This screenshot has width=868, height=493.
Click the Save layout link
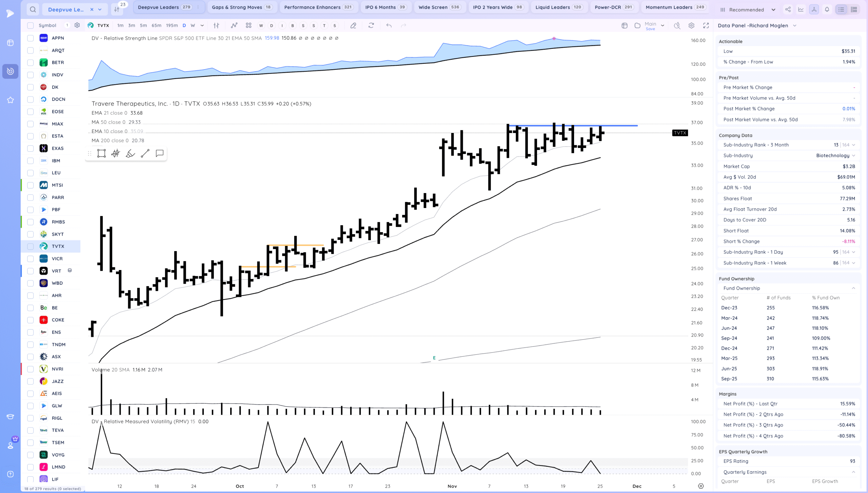[650, 29]
